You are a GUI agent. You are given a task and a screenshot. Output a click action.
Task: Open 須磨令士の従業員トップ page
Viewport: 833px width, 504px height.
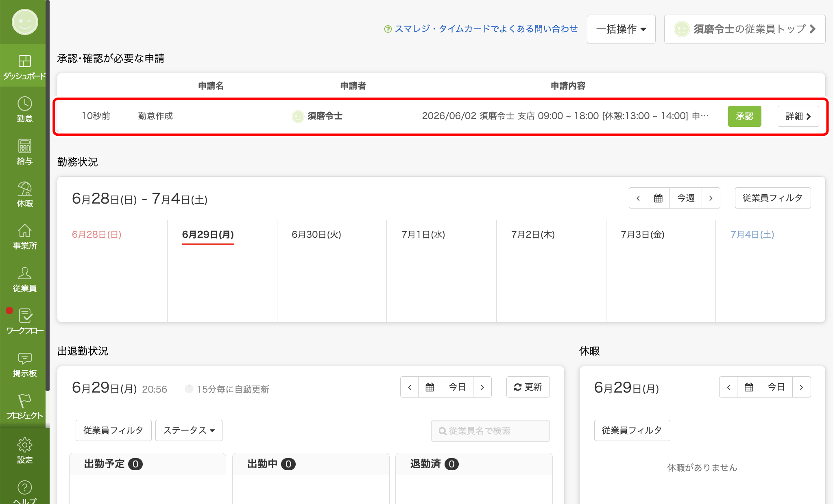(x=744, y=29)
